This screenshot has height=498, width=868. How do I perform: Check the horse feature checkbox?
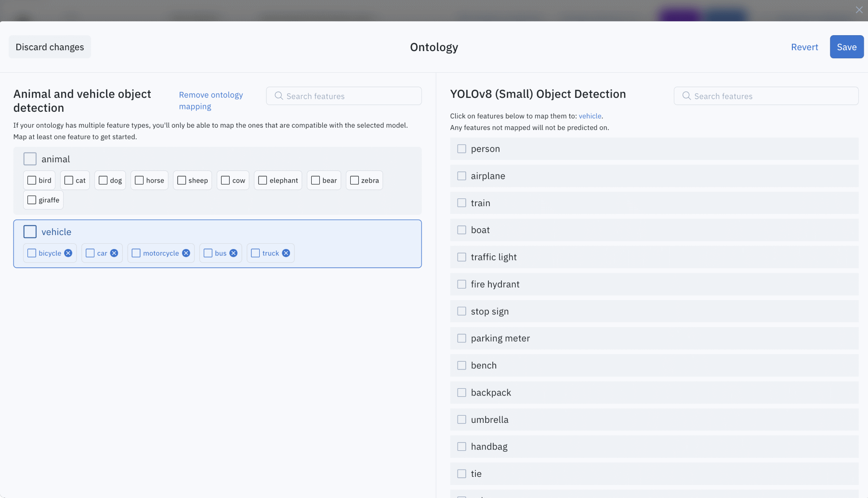[139, 180]
